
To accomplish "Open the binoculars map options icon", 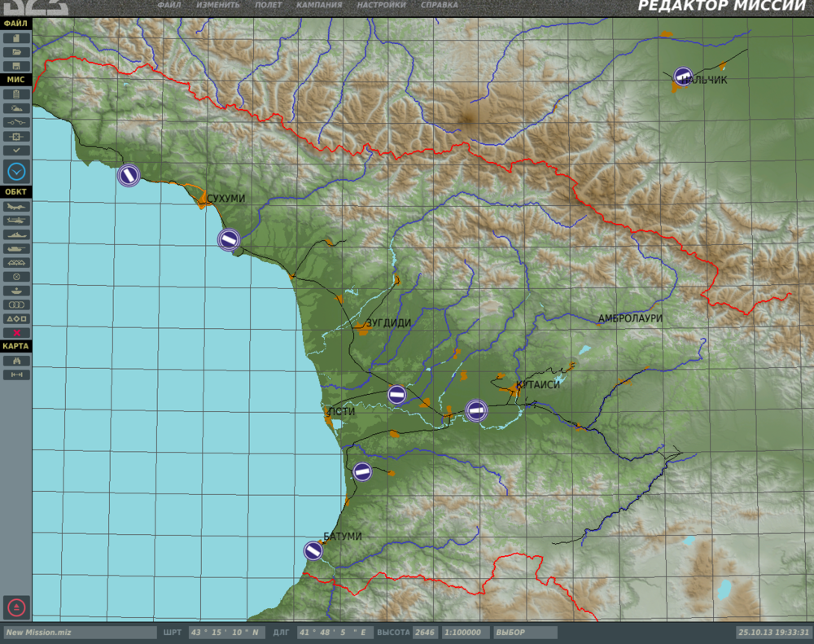I will tap(16, 361).
